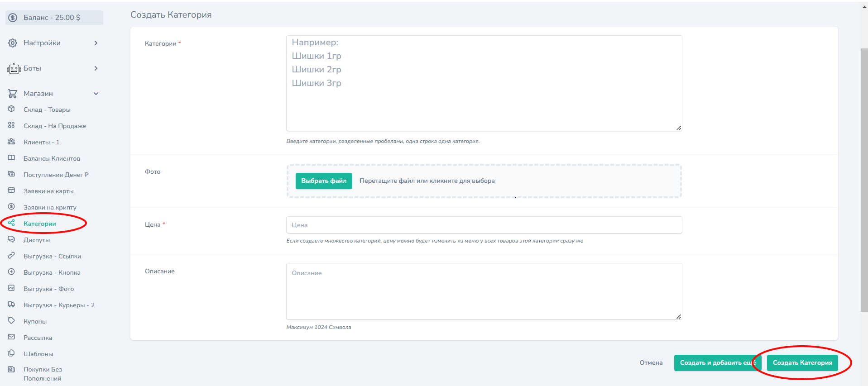Click the file drop zone text
The height and width of the screenshot is (386, 868).
coord(427,181)
